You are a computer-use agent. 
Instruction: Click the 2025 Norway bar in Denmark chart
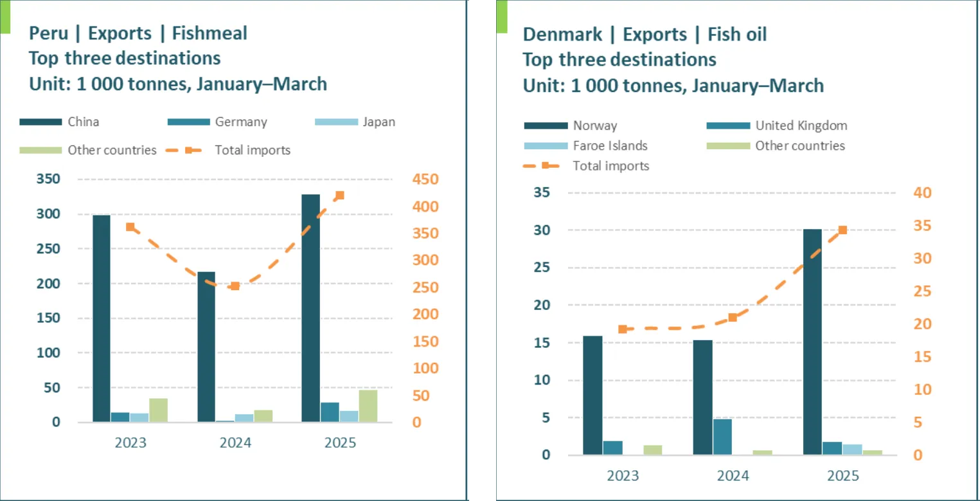pyautogui.click(x=812, y=342)
